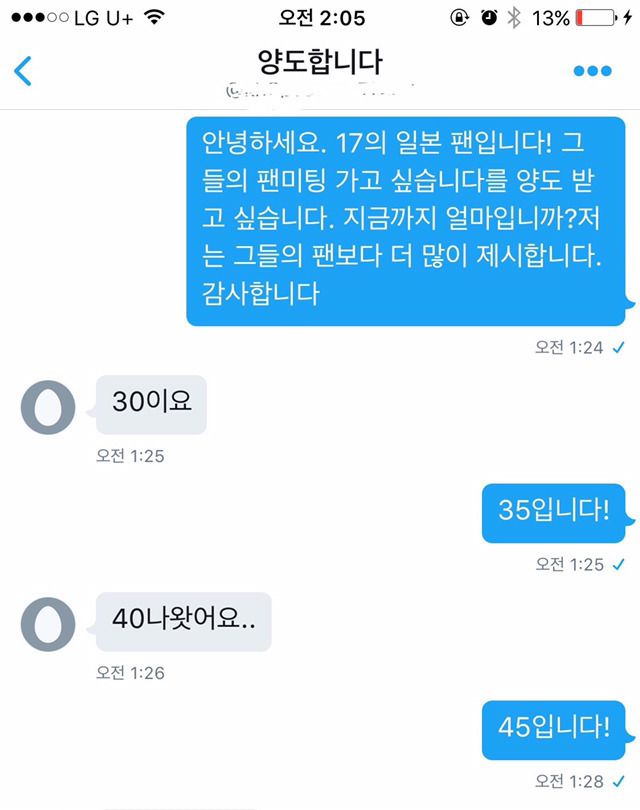
Task: Tap the blue back arrow
Action: click(23, 71)
